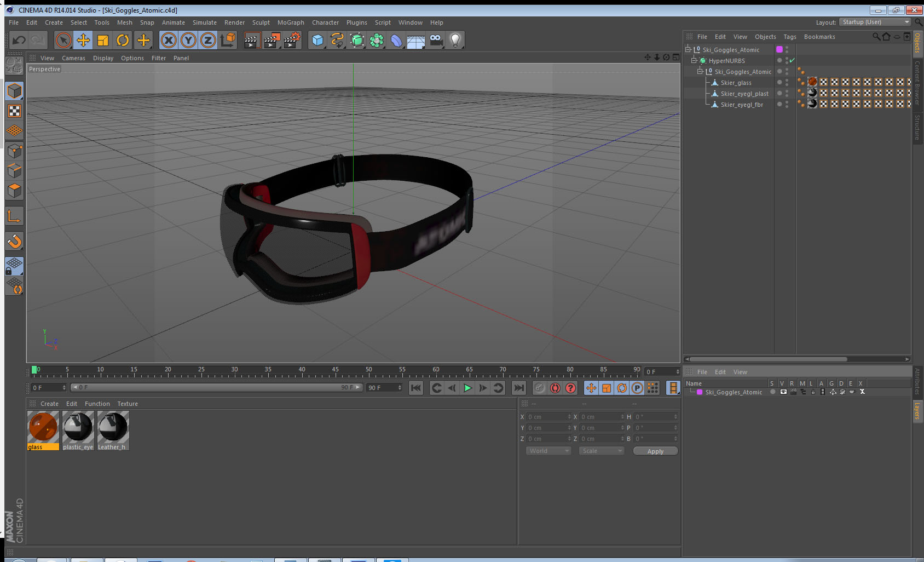This screenshot has height=562, width=924.
Task: Select Skier_eyegl_fbr object
Action: [742, 105]
